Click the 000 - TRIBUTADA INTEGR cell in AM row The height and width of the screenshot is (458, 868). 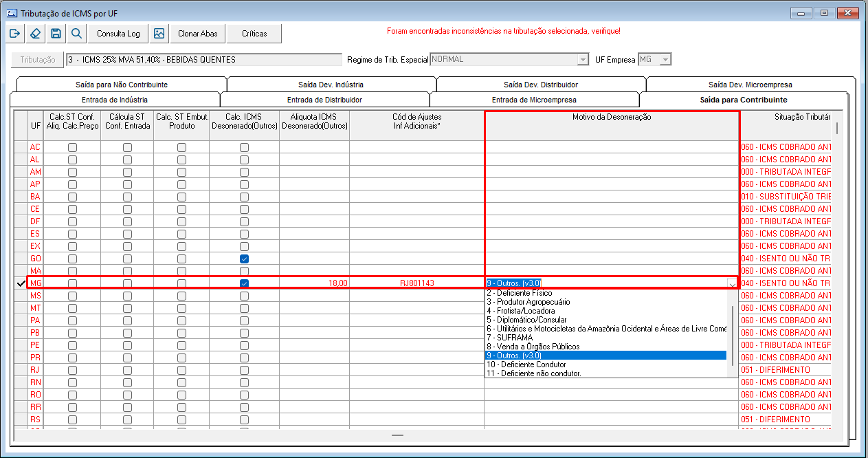(x=786, y=172)
